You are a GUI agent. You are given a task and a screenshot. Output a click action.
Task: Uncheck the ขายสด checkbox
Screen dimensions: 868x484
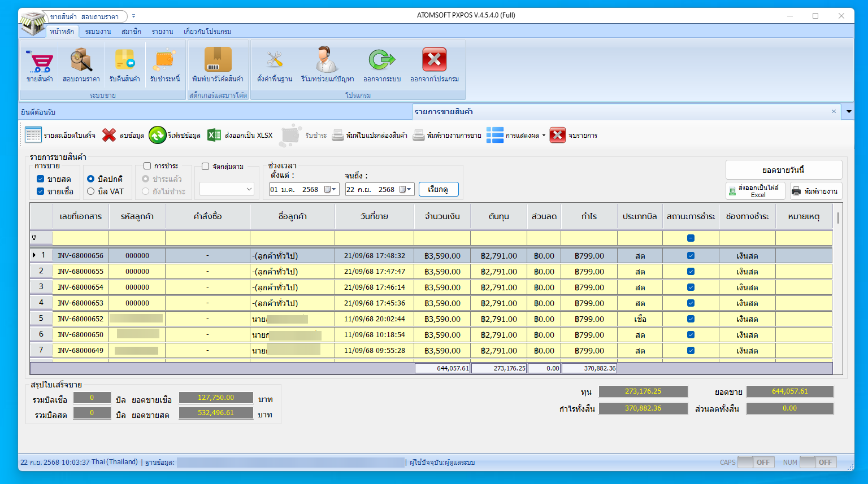[x=40, y=178]
